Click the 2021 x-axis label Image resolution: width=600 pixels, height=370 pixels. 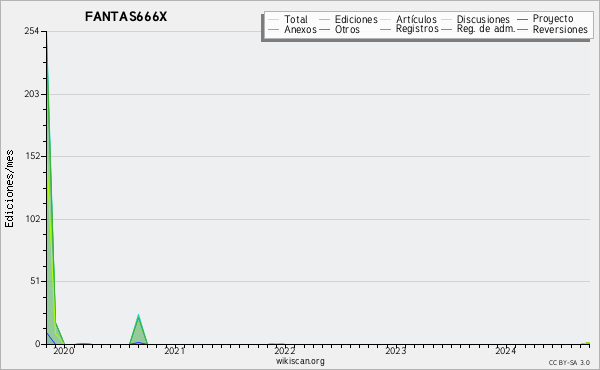pyautogui.click(x=174, y=351)
